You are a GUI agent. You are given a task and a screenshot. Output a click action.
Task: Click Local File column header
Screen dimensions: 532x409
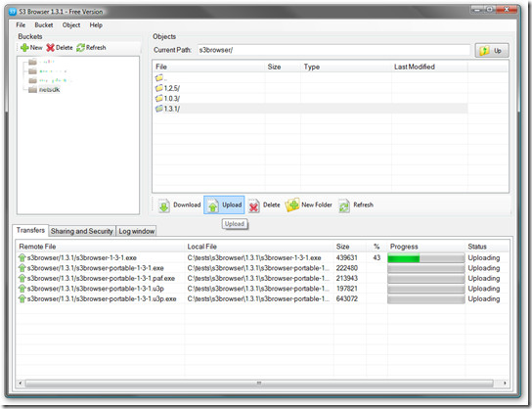click(259, 247)
